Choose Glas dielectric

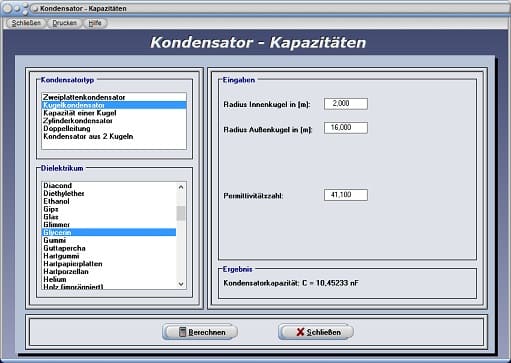pyautogui.click(x=109, y=217)
